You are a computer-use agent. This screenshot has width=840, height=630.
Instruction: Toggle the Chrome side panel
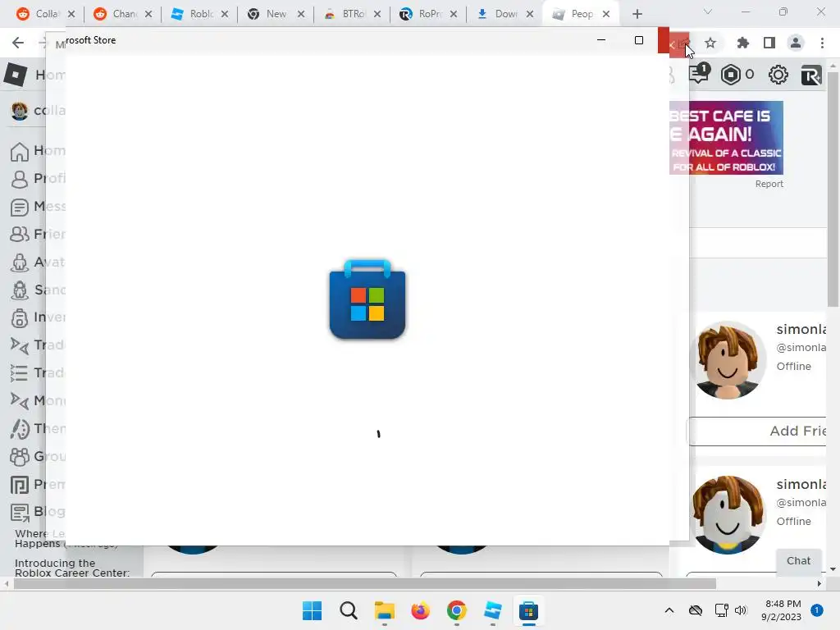click(769, 43)
